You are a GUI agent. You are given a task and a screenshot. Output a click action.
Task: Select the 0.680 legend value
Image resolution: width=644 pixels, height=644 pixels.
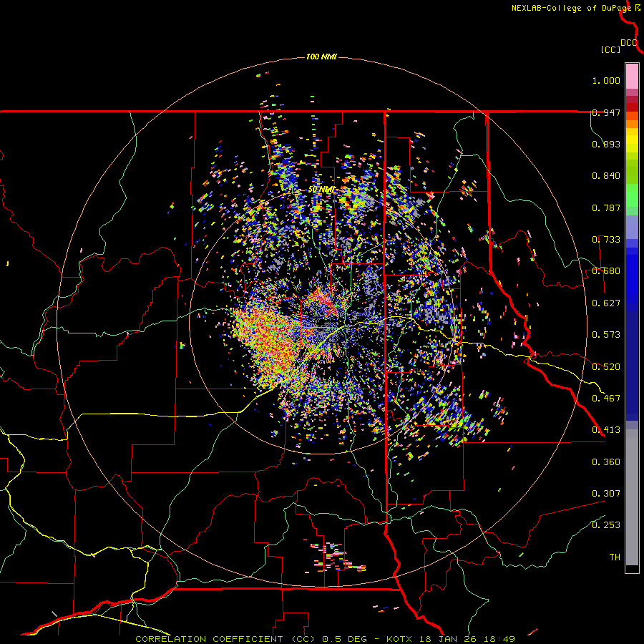[x=606, y=271]
